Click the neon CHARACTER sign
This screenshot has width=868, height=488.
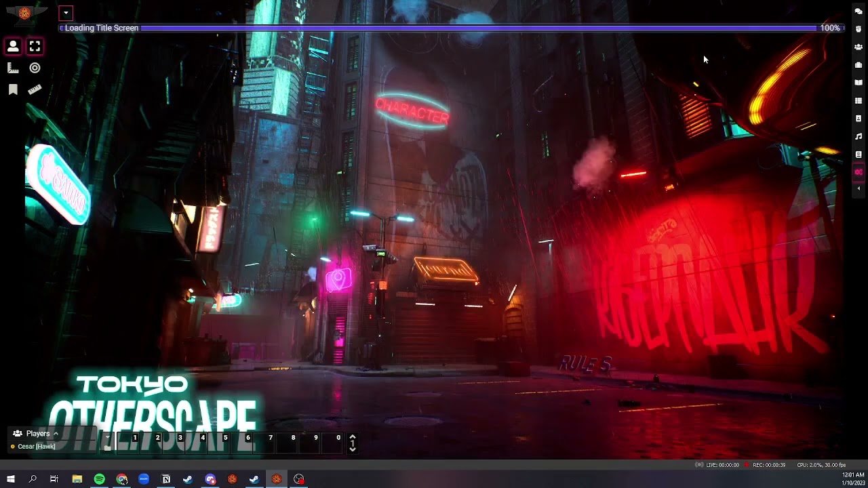[x=412, y=112]
